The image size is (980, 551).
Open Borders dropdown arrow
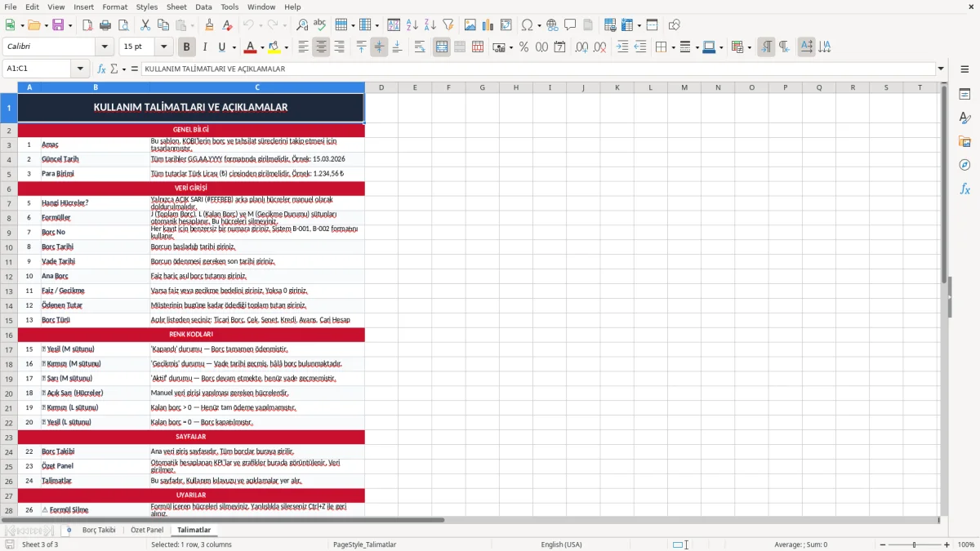[x=673, y=47]
